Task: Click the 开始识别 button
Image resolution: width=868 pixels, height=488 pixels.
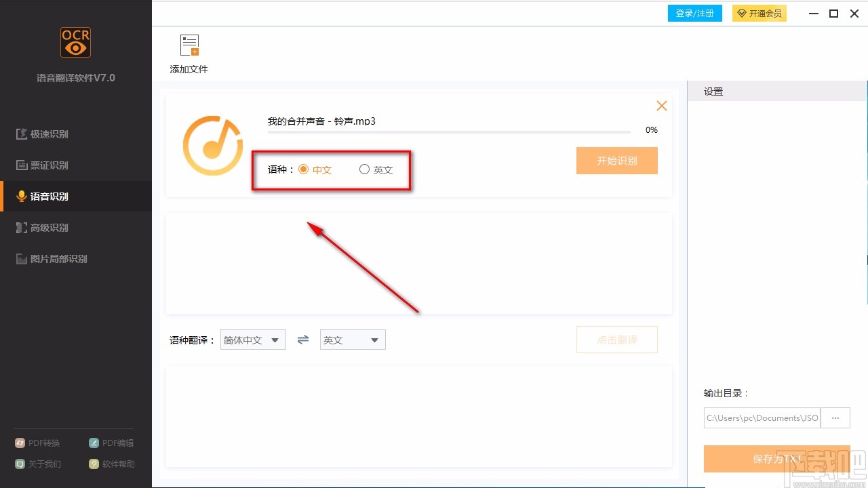Action: [616, 161]
